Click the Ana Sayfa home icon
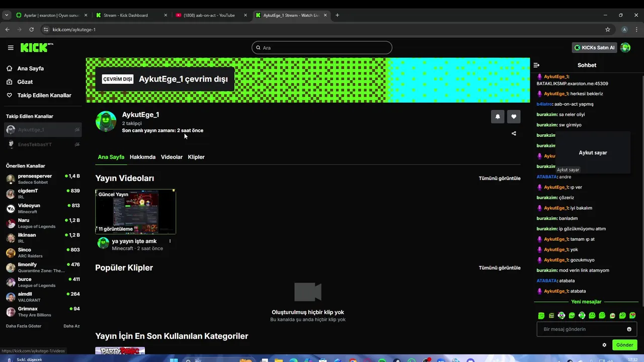 pyautogui.click(x=9, y=68)
